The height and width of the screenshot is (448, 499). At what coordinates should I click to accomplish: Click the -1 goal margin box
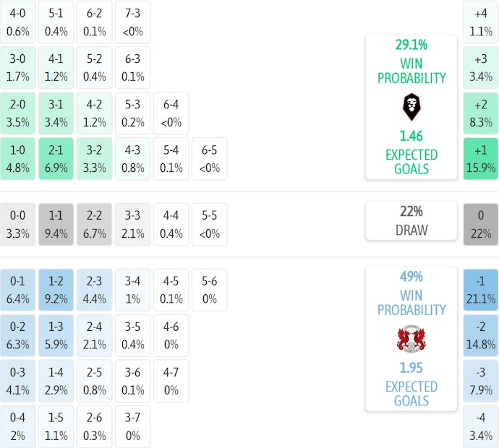pos(481,290)
